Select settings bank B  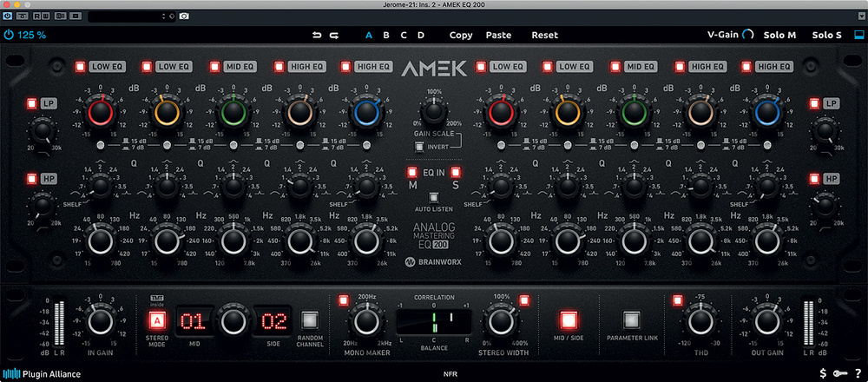point(386,35)
